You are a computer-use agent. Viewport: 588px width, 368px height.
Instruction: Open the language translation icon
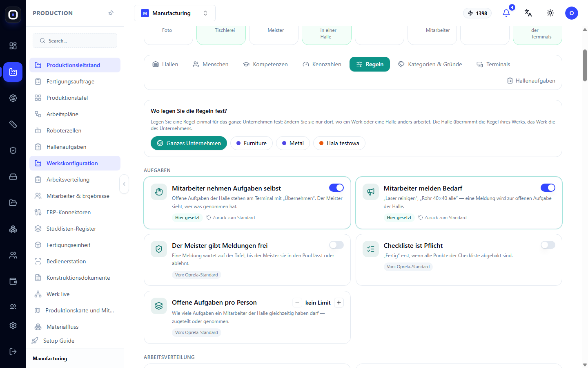[528, 13]
